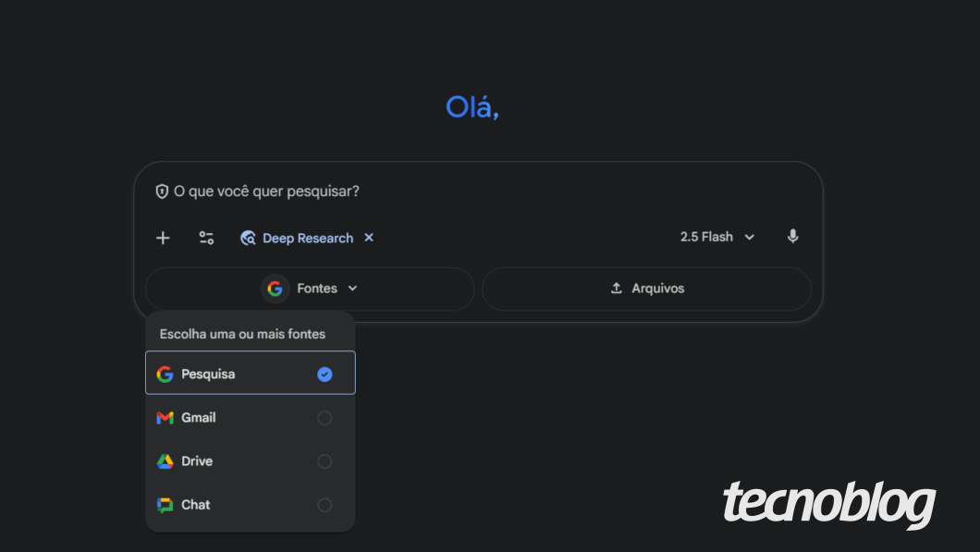Open the 2.5 Flash model dropdown

pos(718,236)
